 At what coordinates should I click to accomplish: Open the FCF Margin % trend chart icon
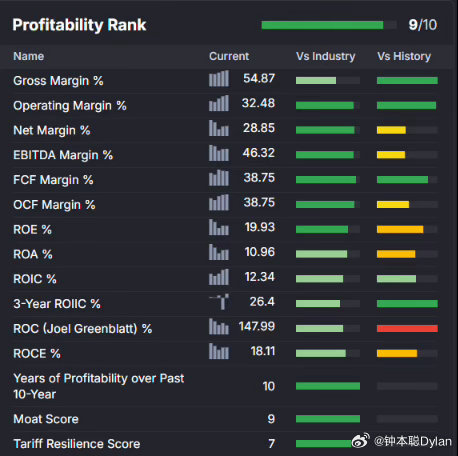click(x=219, y=178)
